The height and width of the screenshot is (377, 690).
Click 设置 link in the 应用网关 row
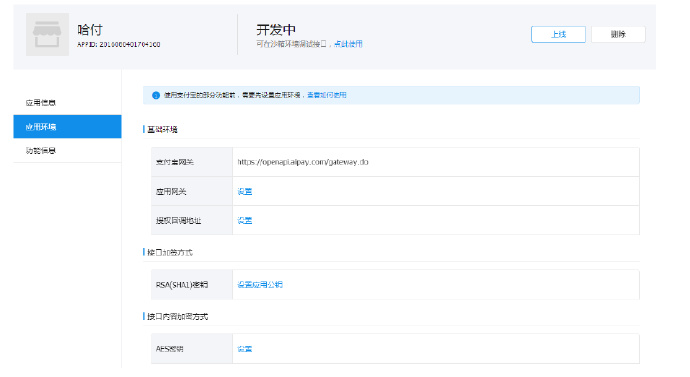point(245,191)
